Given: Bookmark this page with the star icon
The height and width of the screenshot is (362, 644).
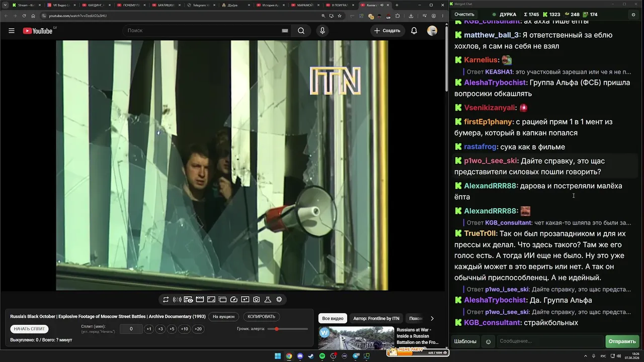Looking at the screenshot, I should [x=339, y=16].
